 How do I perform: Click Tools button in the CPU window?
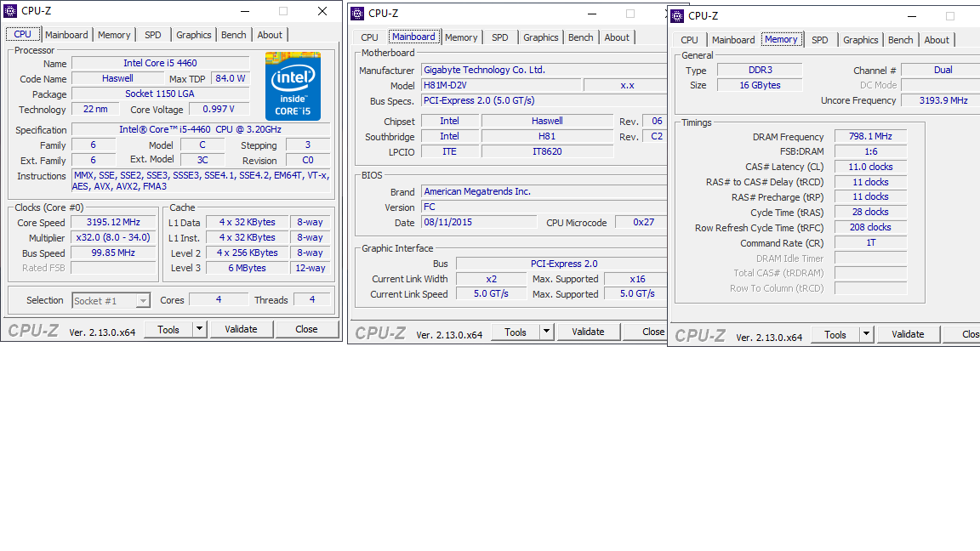168,329
